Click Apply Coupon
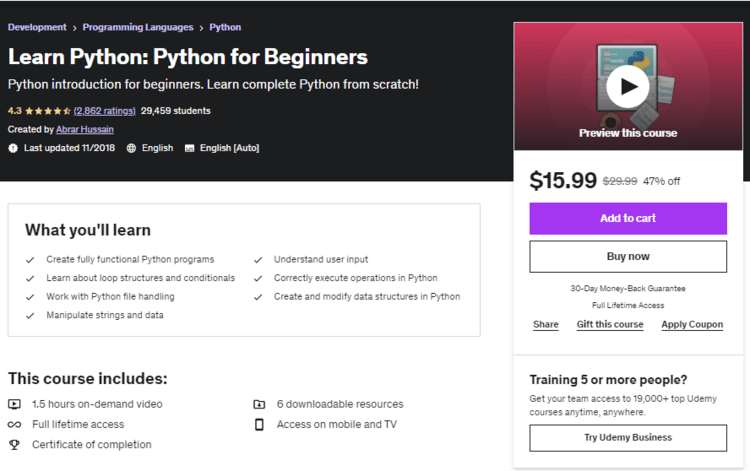The image size is (750, 471). coord(692,324)
